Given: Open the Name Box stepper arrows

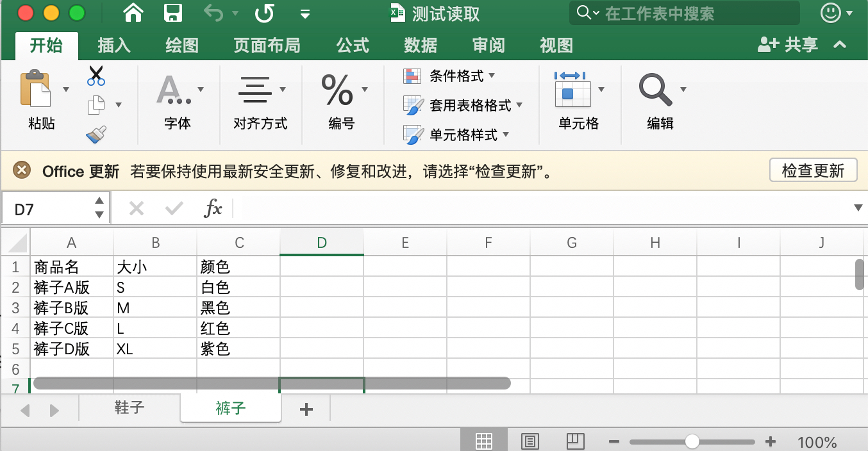Looking at the screenshot, I should pos(99,208).
